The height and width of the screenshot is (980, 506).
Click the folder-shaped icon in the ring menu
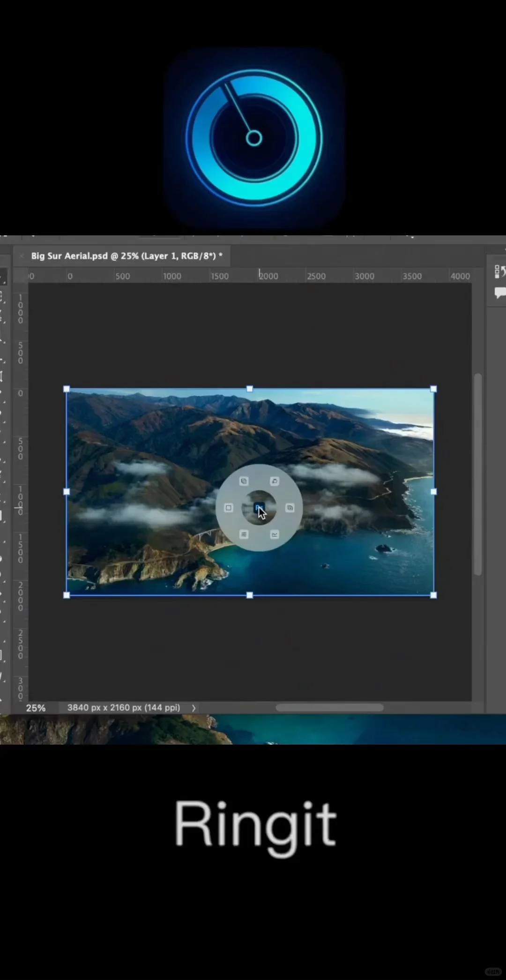tap(275, 481)
